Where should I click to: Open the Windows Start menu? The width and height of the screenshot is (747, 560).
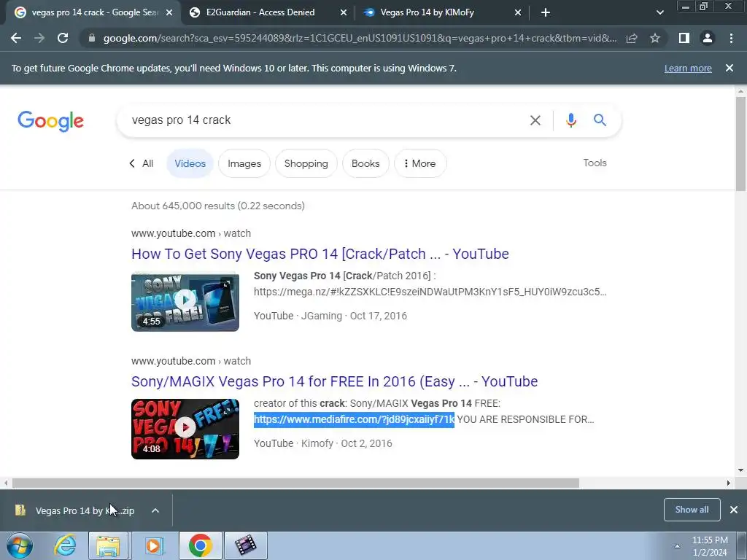click(x=20, y=545)
